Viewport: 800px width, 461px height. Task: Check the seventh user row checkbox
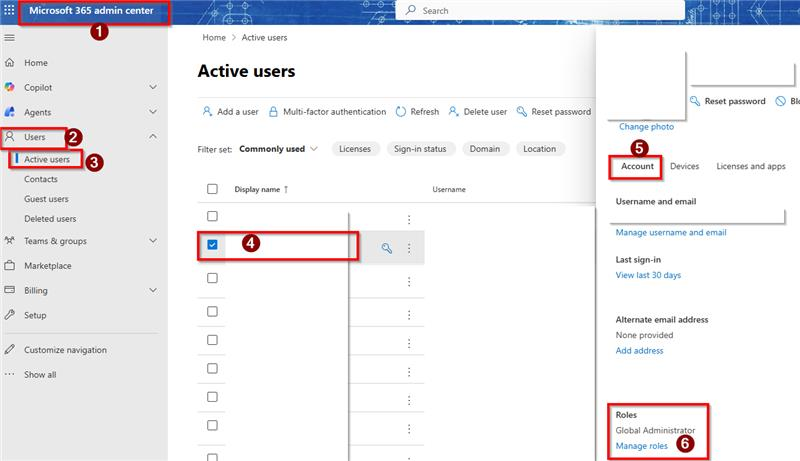click(212, 397)
